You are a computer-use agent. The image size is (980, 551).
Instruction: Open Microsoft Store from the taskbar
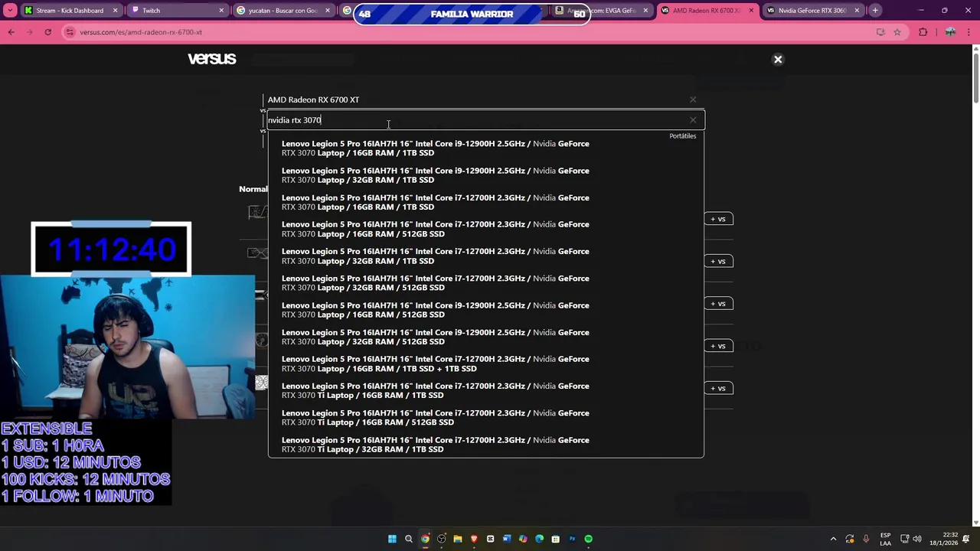point(556,539)
